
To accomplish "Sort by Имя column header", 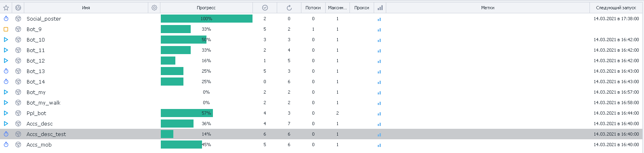I will (86, 8).
